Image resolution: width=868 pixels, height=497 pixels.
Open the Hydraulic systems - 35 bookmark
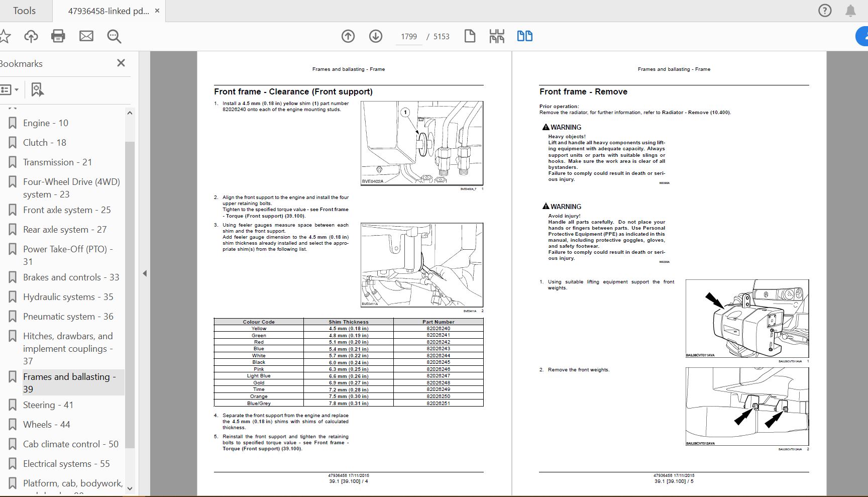(x=68, y=297)
